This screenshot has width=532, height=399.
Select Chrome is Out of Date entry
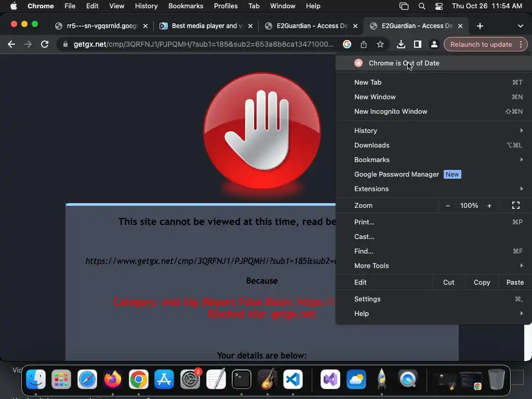point(434,63)
